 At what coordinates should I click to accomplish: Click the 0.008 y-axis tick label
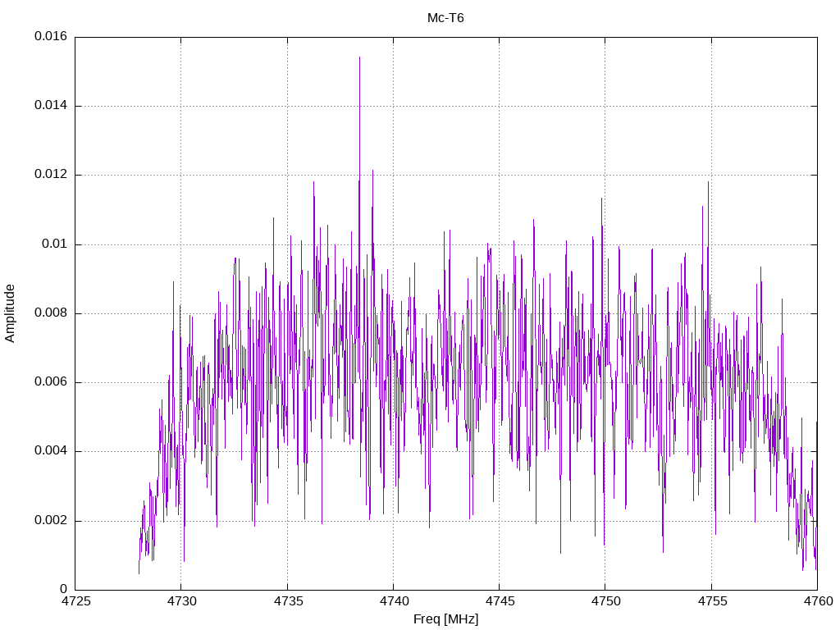point(51,313)
